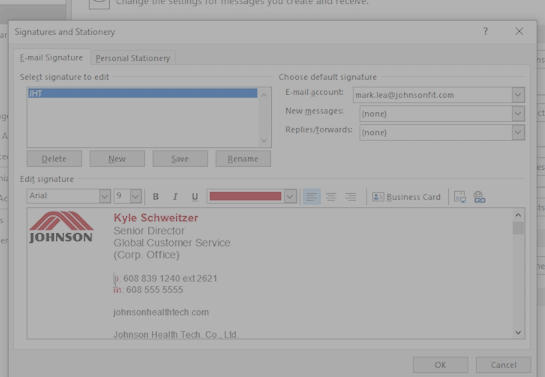The height and width of the screenshot is (377, 545).
Task: Select the JHT signature in the list
Action: point(143,93)
